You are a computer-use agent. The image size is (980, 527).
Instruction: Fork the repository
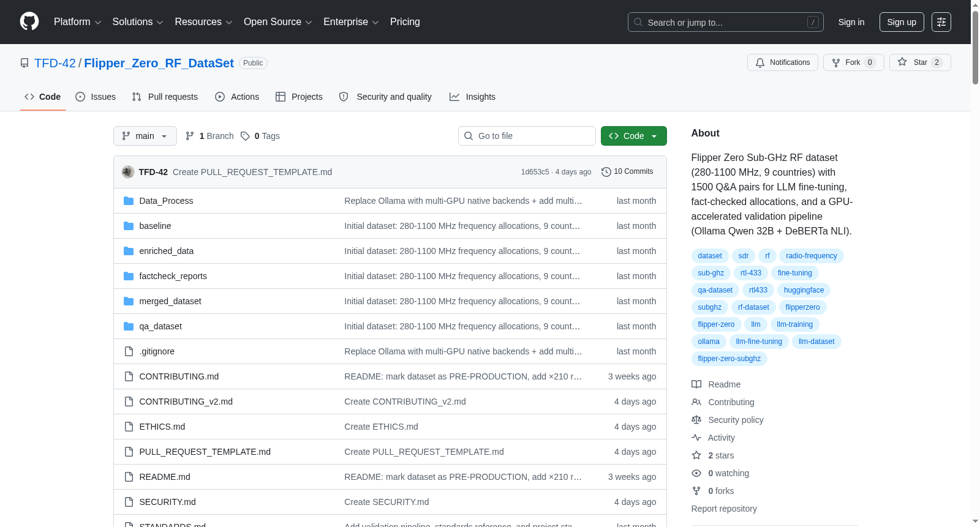pyautogui.click(x=853, y=62)
